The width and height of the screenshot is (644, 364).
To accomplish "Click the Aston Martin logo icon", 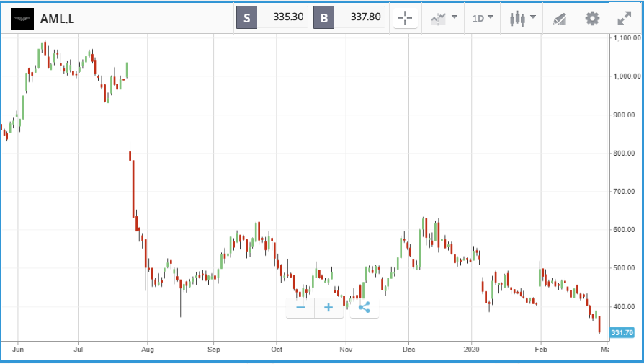I will (x=22, y=19).
